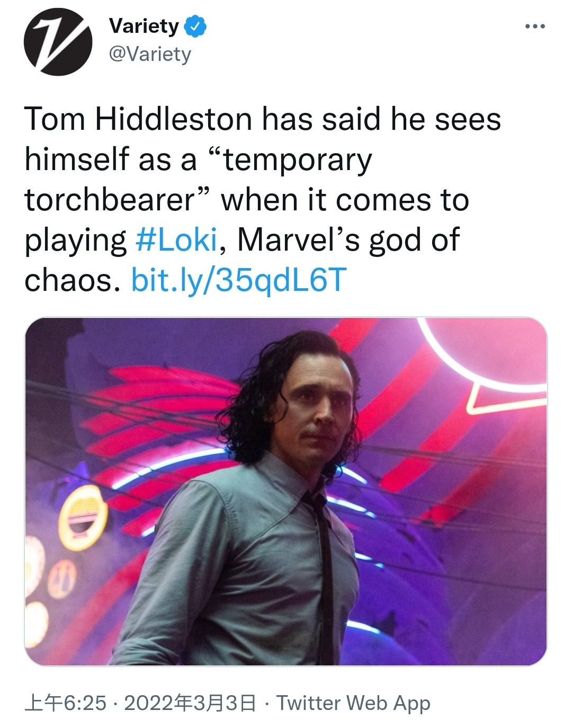Open the @Variety handle link

(150, 54)
